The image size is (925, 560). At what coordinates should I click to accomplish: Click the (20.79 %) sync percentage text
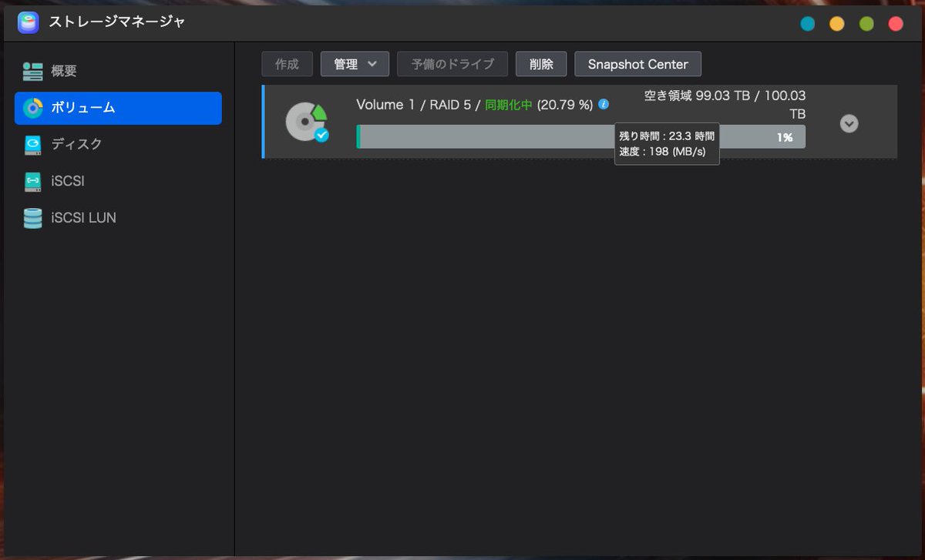coord(565,105)
